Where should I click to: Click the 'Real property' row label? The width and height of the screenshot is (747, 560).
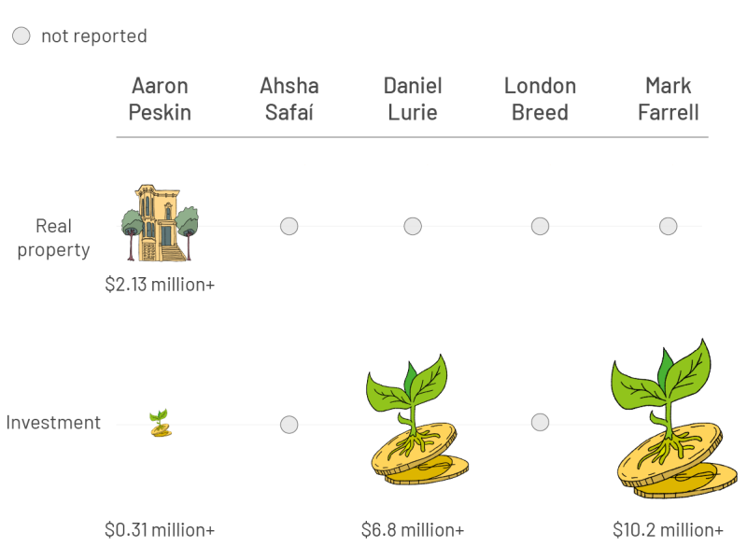[x=53, y=238]
